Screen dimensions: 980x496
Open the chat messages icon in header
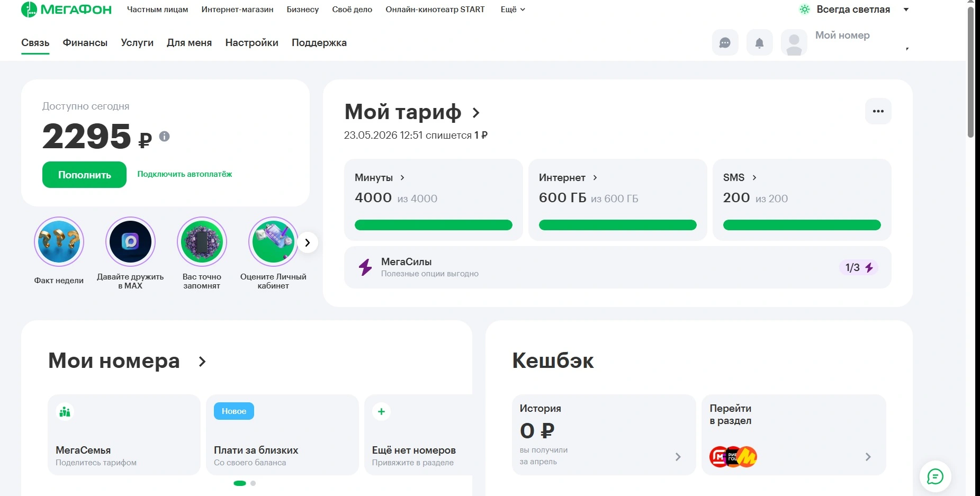coord(725,43)
